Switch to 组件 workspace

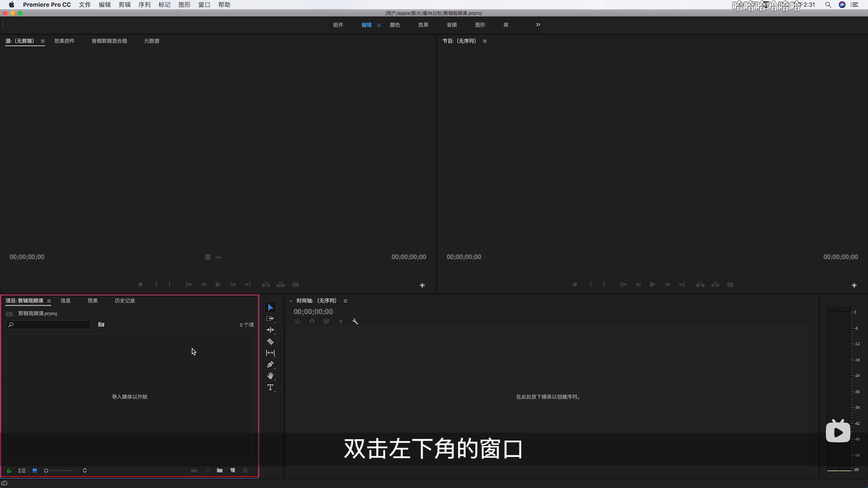(338, 25)
